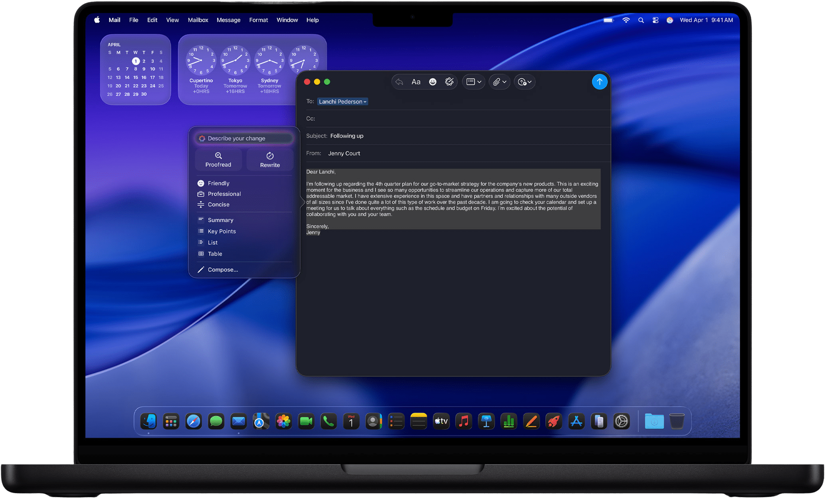Click the reply arrow in the compose toolbar
The height and width of the screenshot is (504, 825).
(399, 82)
